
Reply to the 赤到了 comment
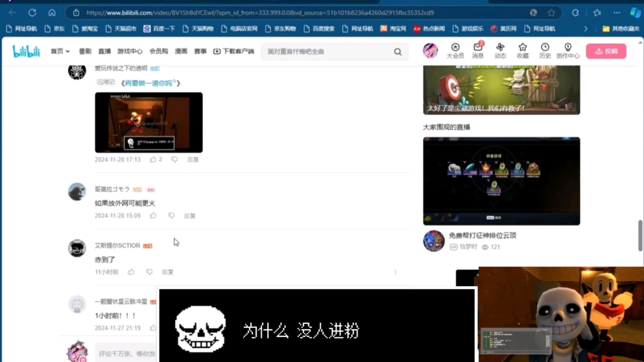(168, 272)
